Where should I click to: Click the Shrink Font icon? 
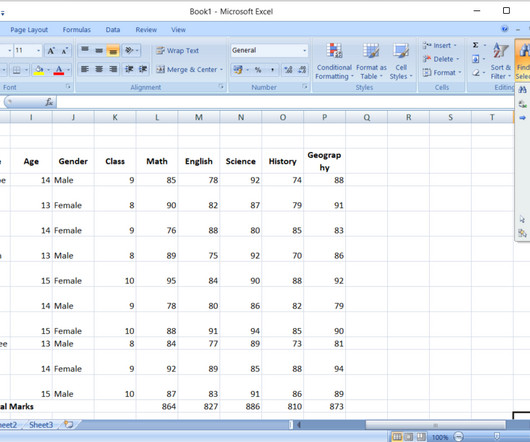(65, 51)
